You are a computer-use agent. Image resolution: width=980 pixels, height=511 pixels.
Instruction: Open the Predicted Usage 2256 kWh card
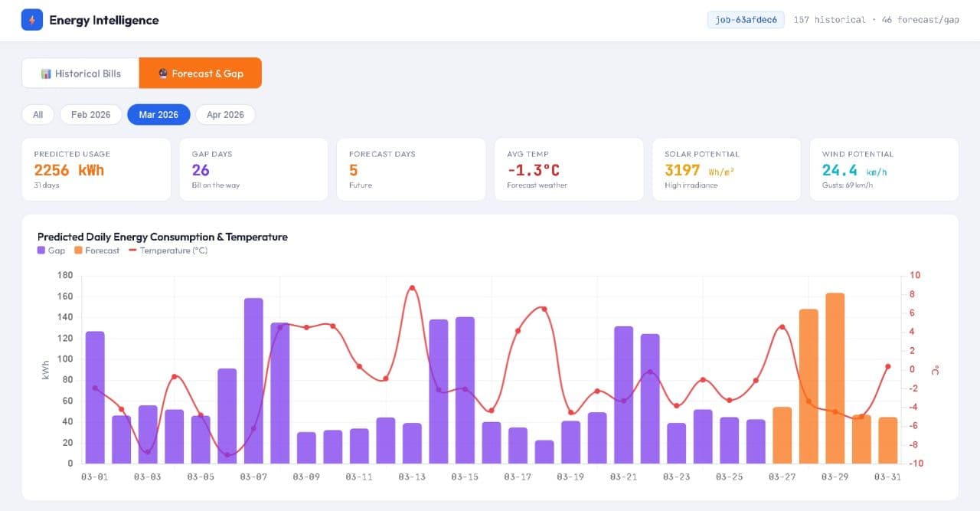(96, 169)
